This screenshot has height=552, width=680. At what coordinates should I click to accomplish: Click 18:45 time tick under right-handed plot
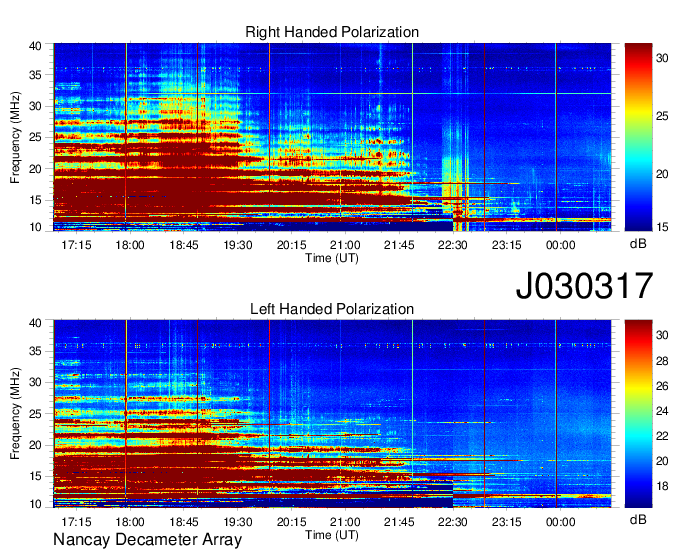(184, 245)
